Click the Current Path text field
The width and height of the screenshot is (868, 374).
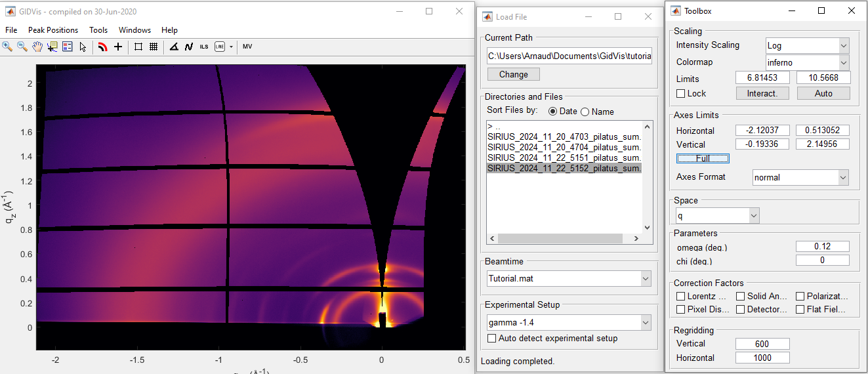click(569, 56)
